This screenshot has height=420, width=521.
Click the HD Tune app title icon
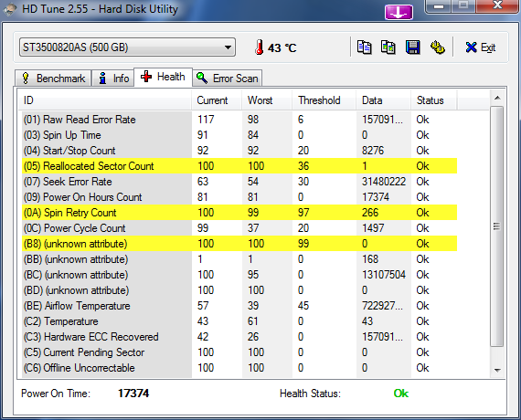9,9
